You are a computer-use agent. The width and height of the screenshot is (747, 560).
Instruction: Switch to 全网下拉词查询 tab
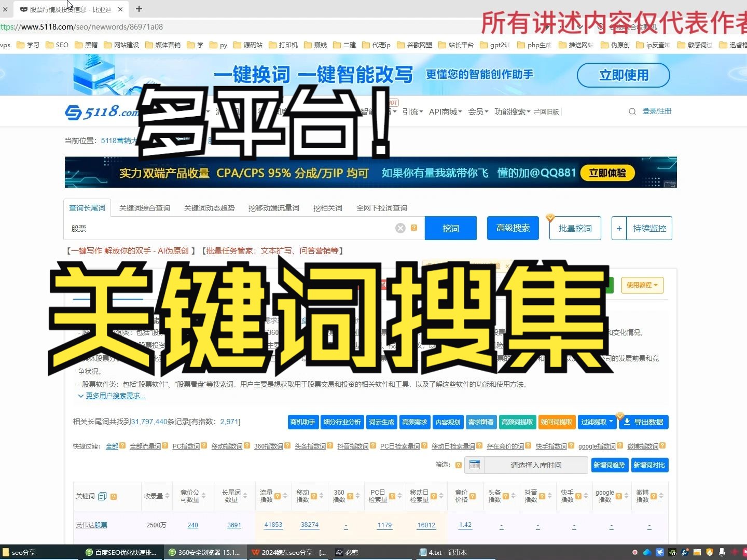(382, 208)
